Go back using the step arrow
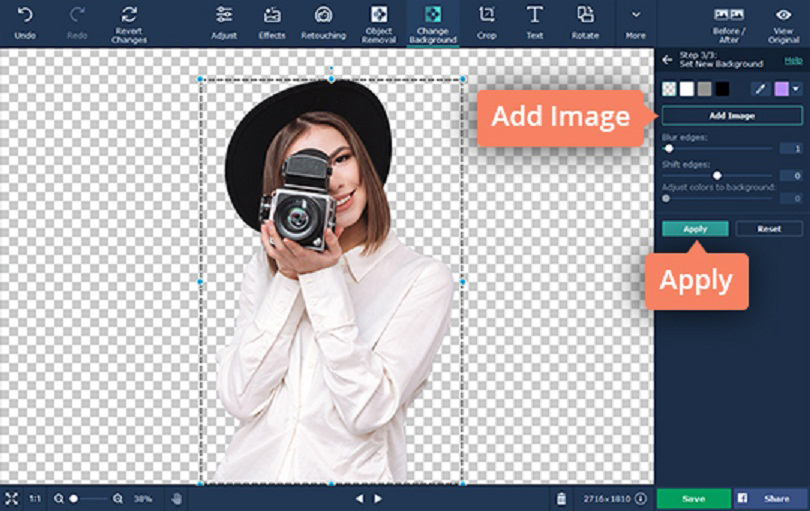Viewport: 810px width, 511px height. pyautogui.click(x=667, y=60)
